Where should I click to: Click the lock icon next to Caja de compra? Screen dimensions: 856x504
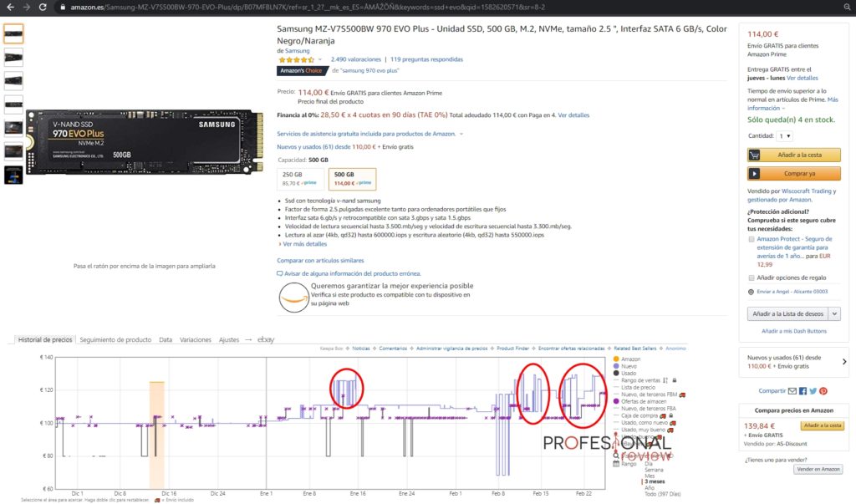(671, 415)
